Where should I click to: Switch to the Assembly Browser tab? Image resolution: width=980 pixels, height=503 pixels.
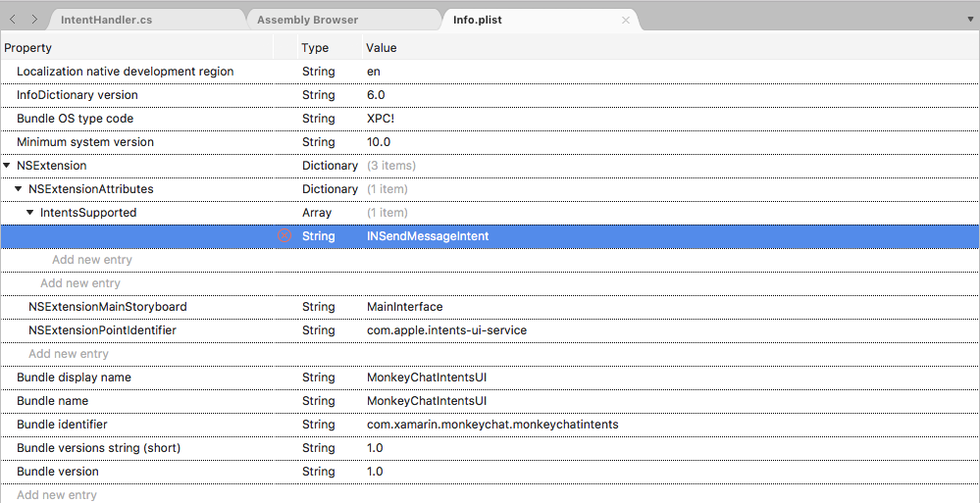pyautogui.click(x=307, y=20)
